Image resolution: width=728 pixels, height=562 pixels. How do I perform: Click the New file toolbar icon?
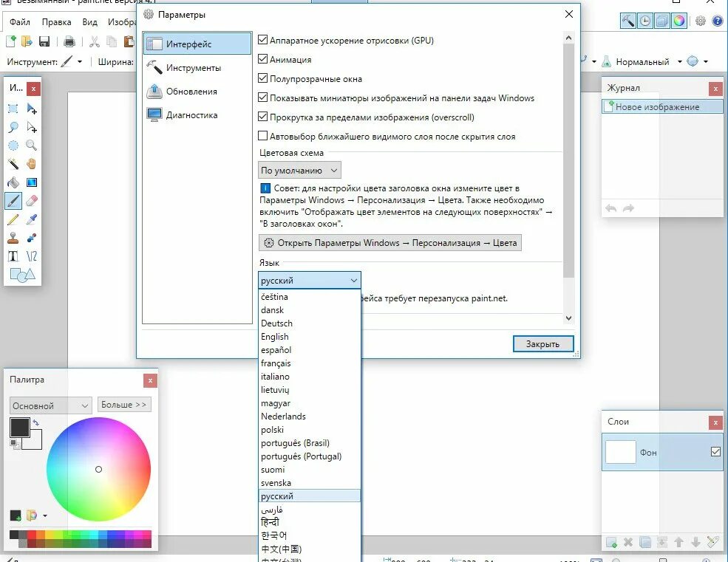tap(10, 42)
